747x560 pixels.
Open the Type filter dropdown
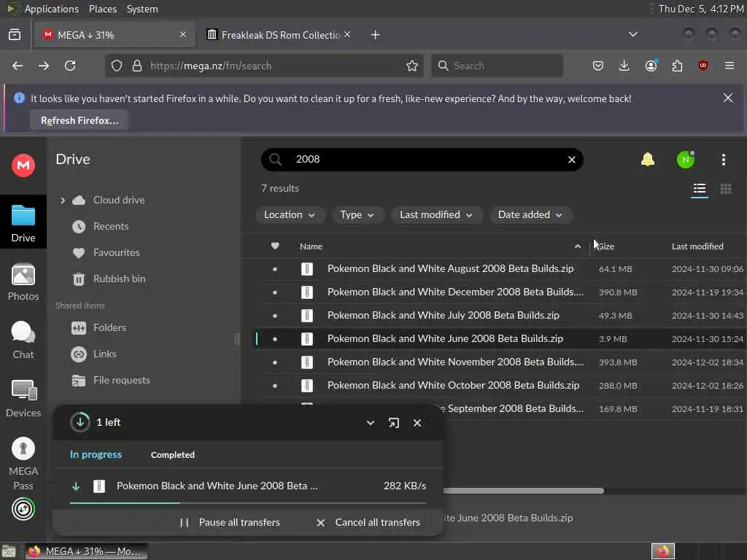357,215
